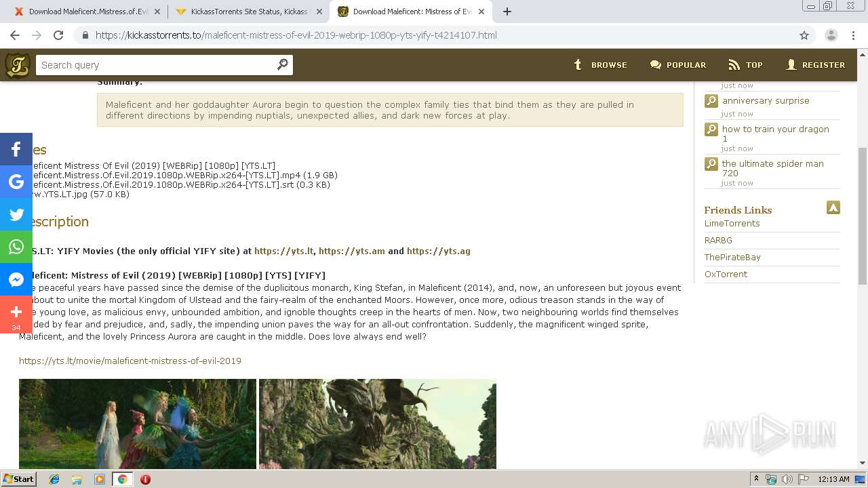Reload the page button
This screenshot has width=868, height=488.
(x=58, y=35)
